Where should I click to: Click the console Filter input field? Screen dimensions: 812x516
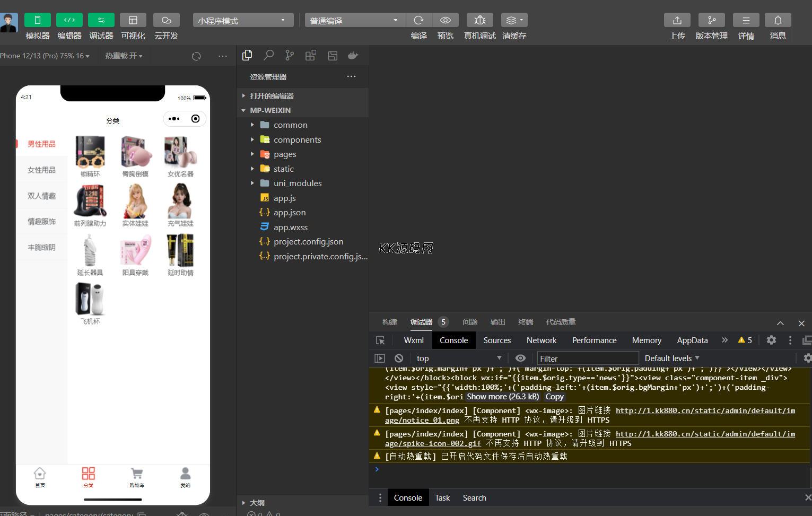[x=588, y=358]
